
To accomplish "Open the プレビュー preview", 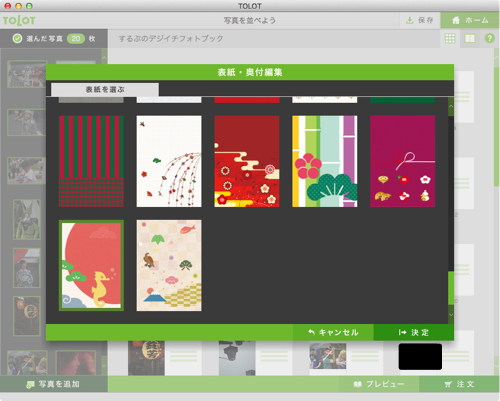I will [x=379, y=384].
